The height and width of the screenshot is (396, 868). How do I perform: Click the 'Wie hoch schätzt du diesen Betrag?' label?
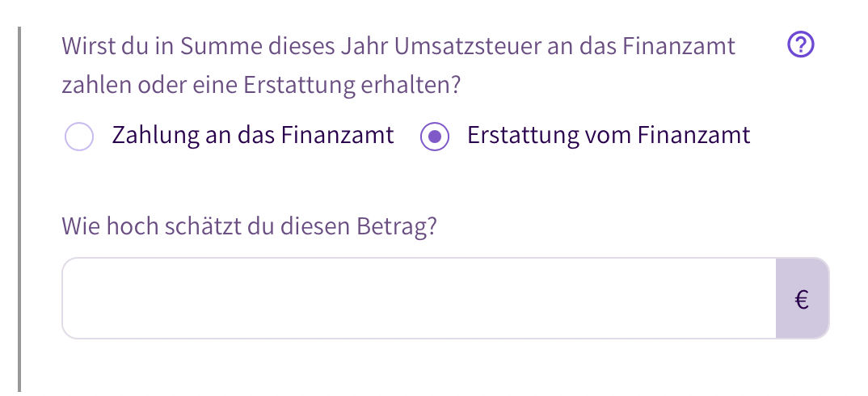tap(249, 226)
